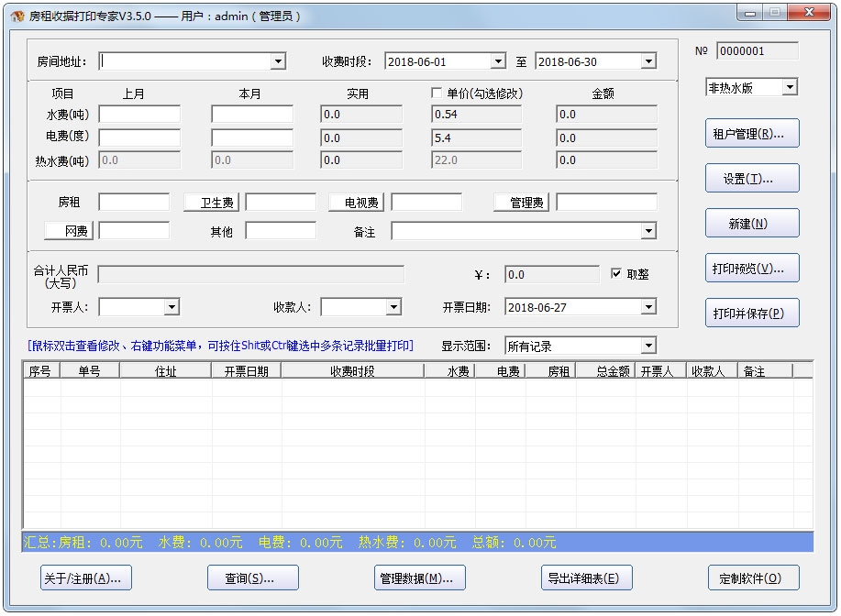The width and height of the screenshot is (841, 616).
Task: Open 管理数据(M) data management
Action: click(x=419, y=577)
